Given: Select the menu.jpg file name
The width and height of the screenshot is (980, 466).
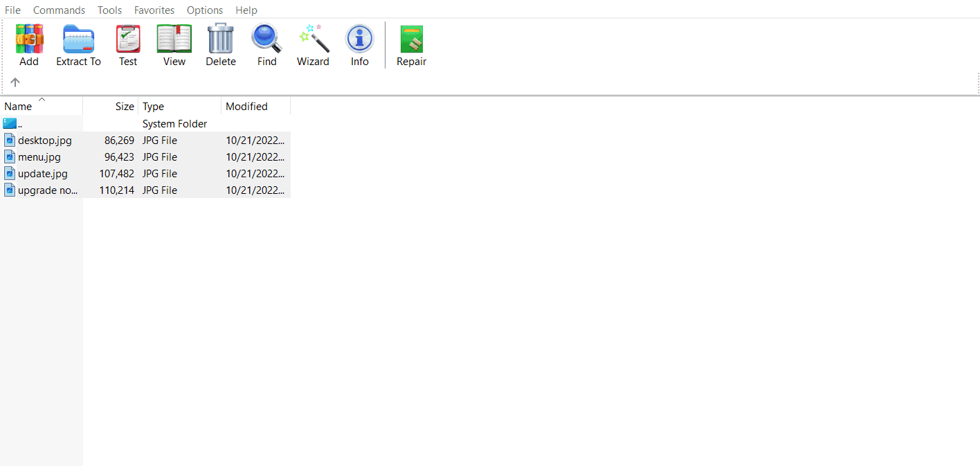Looking at the screenshot, I should pos(39,157).
